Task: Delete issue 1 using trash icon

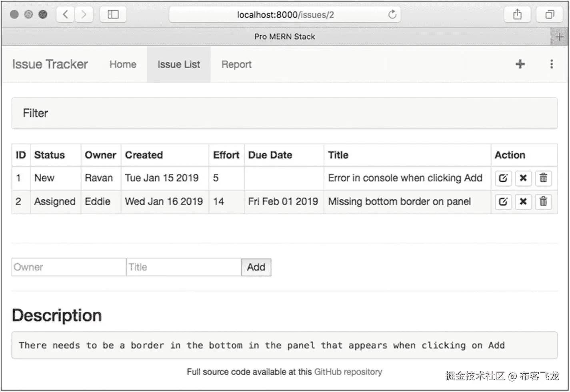Action: 543,178
